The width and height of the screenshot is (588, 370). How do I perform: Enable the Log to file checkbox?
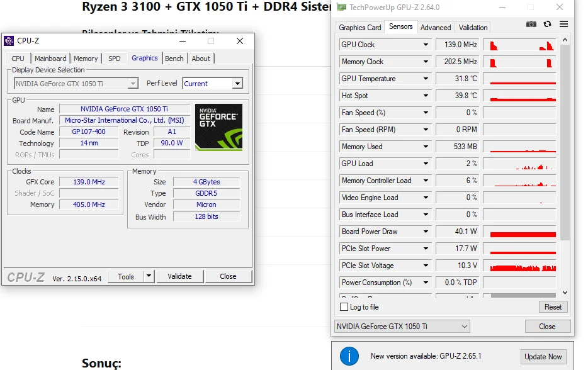(x=344, y=306)
